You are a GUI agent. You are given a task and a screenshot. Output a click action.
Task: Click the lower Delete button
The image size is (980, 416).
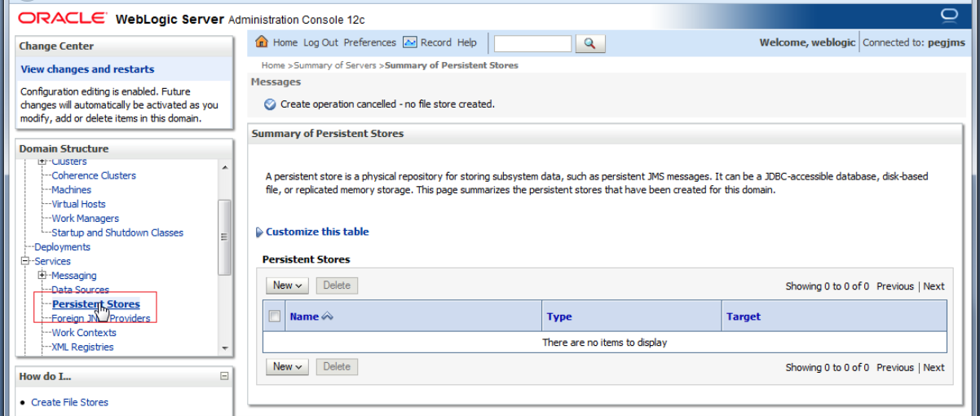[337, 367]
